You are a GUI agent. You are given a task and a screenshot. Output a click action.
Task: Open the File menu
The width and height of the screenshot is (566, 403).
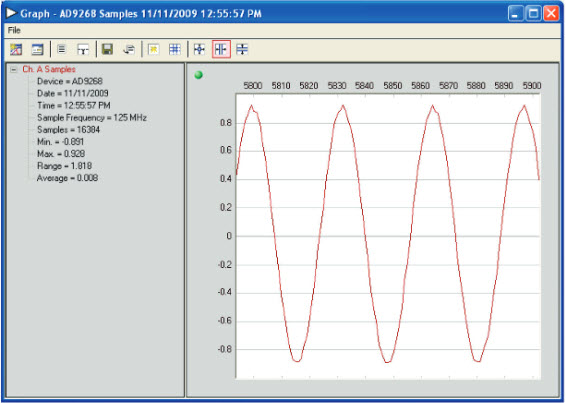[x=14, y=30]
